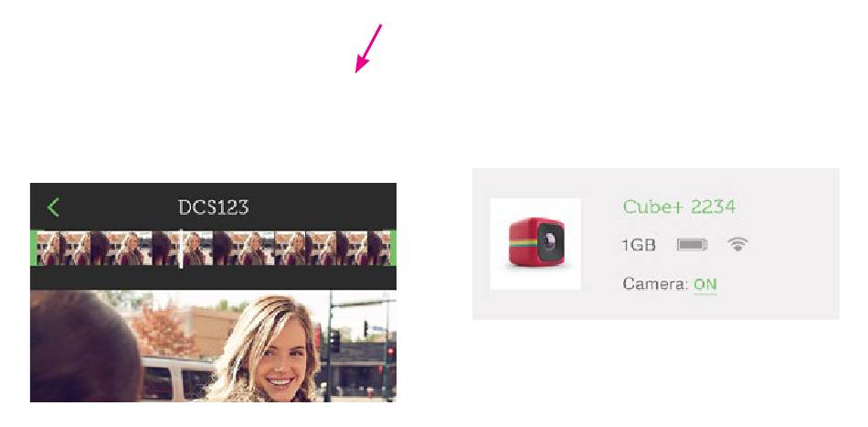This screenshot has width=868, height=427.
Task: Click the pink arrow pointer graphic
Action: [x=368, y=48]
